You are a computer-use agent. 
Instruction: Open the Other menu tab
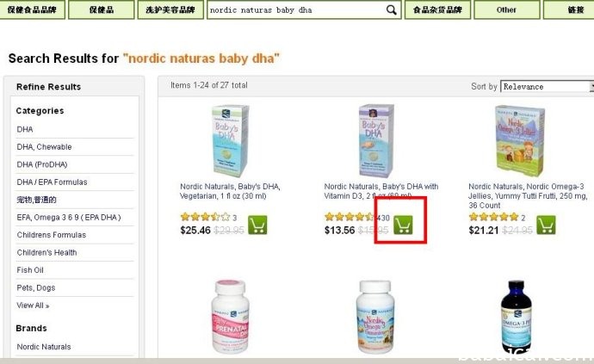pyautogui.click(x=507, y=9)
